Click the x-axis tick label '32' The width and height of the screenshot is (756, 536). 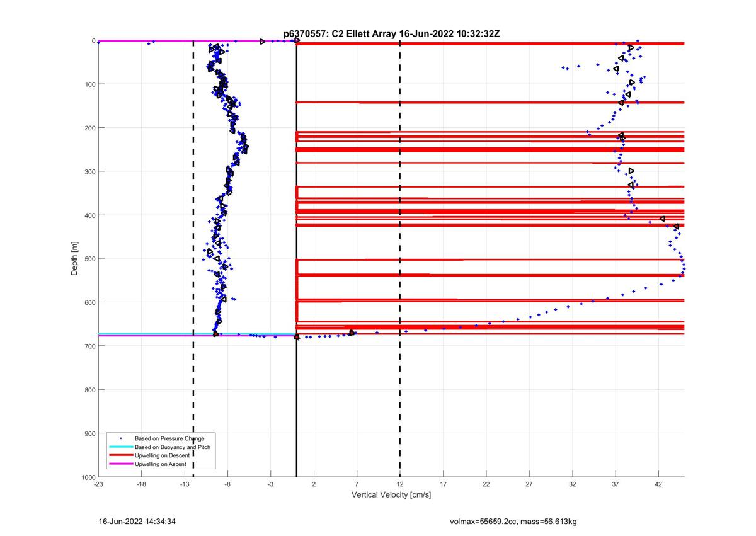point(572,484)
